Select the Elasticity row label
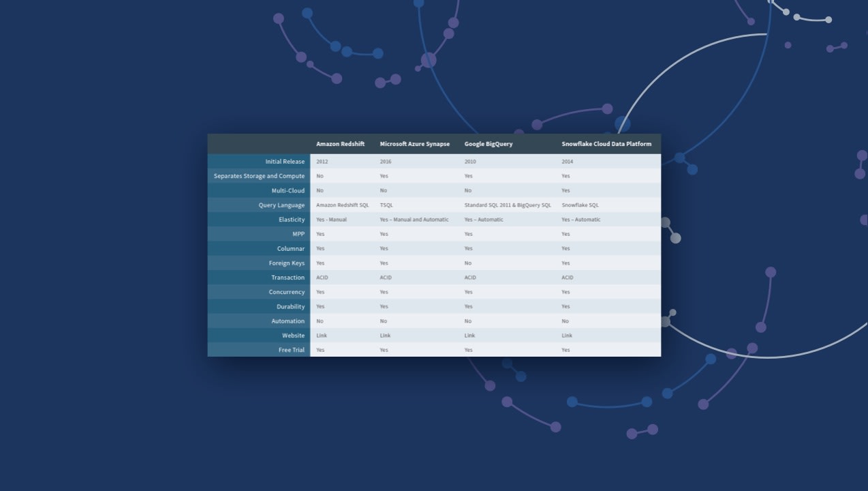The height and width of the screenshot is (491, 868). [291, 220]
